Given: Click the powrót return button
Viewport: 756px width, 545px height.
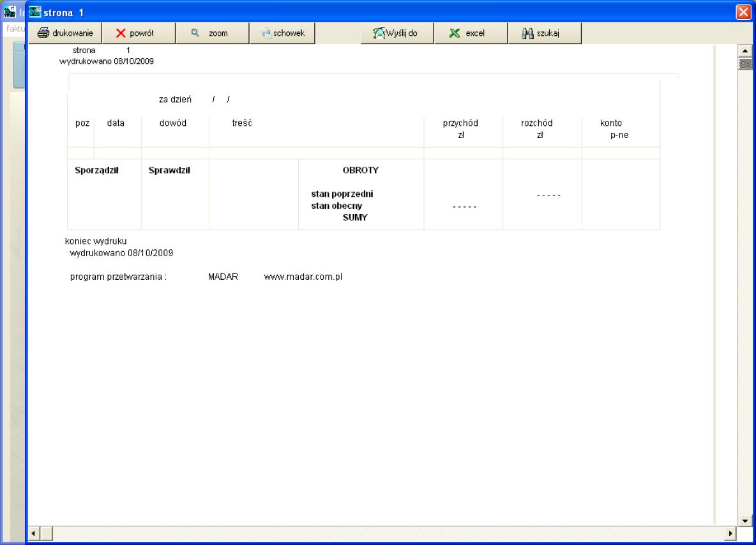Looking at the screenshot, I should tap(139, 33).
